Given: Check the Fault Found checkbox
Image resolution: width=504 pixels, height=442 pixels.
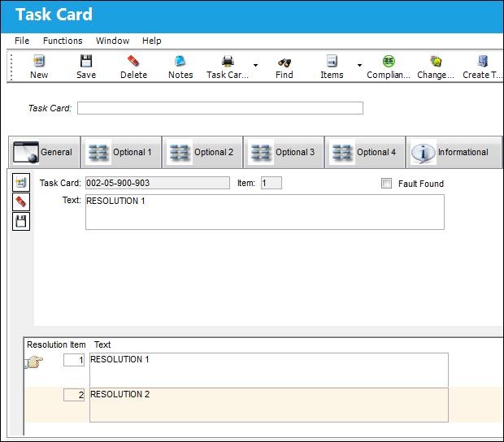Looking at the screenshot, I should [x=386, y=184].
